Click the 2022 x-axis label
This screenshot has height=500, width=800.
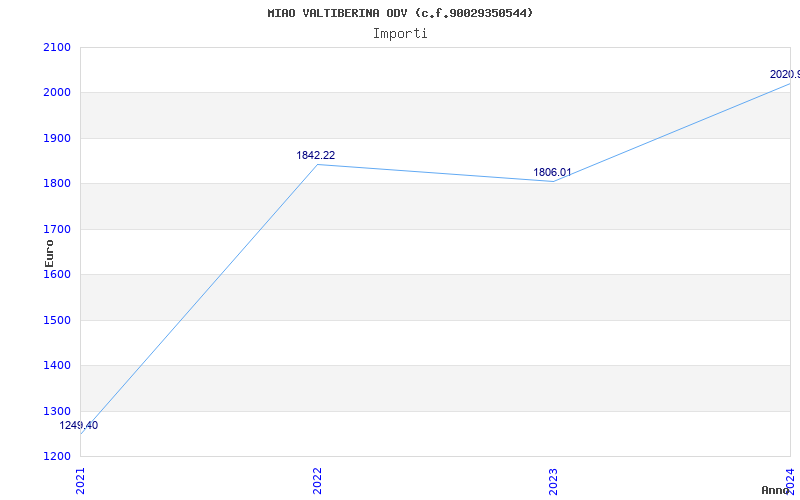317,481
